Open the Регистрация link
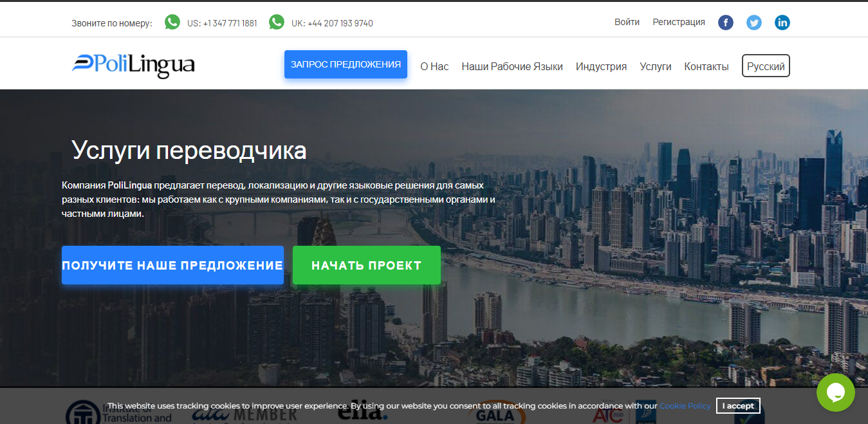The height and width of the screenshot is (424, 868). [679, 22]
